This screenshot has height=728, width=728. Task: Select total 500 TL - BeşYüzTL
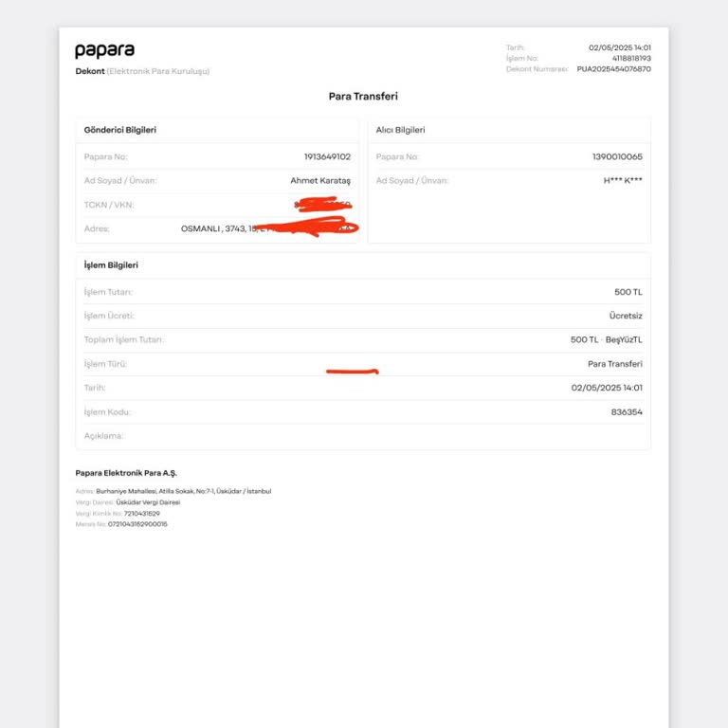tap(607, 340)
